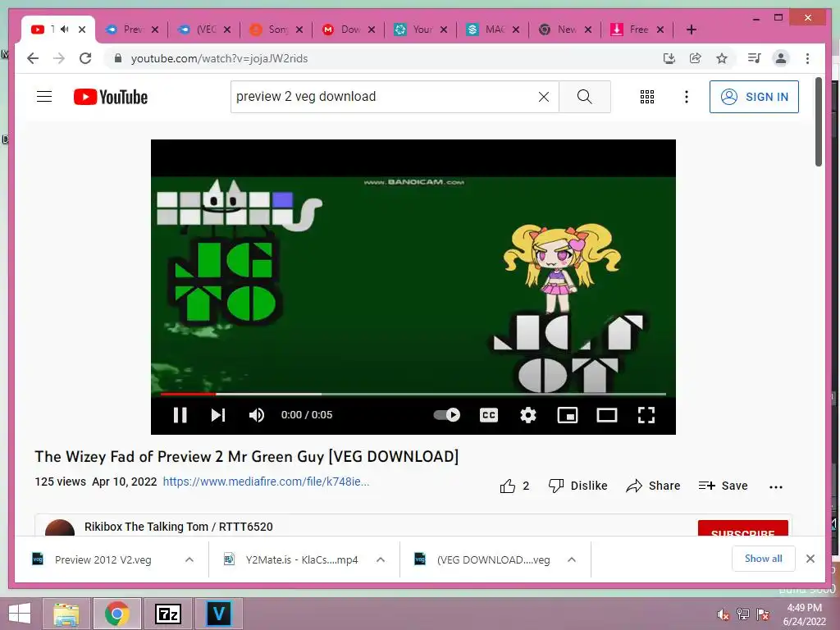Click the install app icon in address bar
This screenshot has height=630, width=840.
point(669,58)
